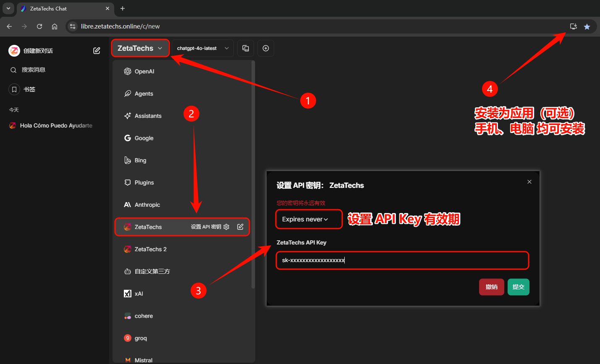The image size is (600, 364).
Task: Click the presets icon button in header
Action: point(246,48)
